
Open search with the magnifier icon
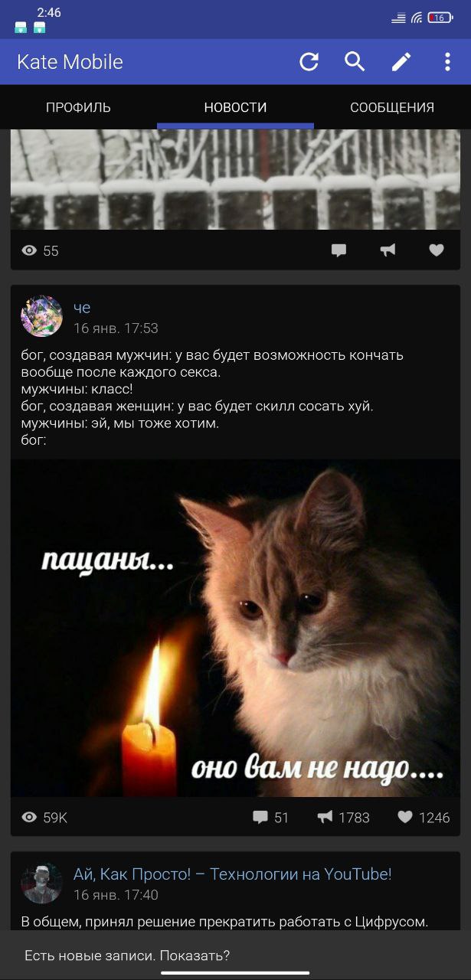(x=355, y=62)
